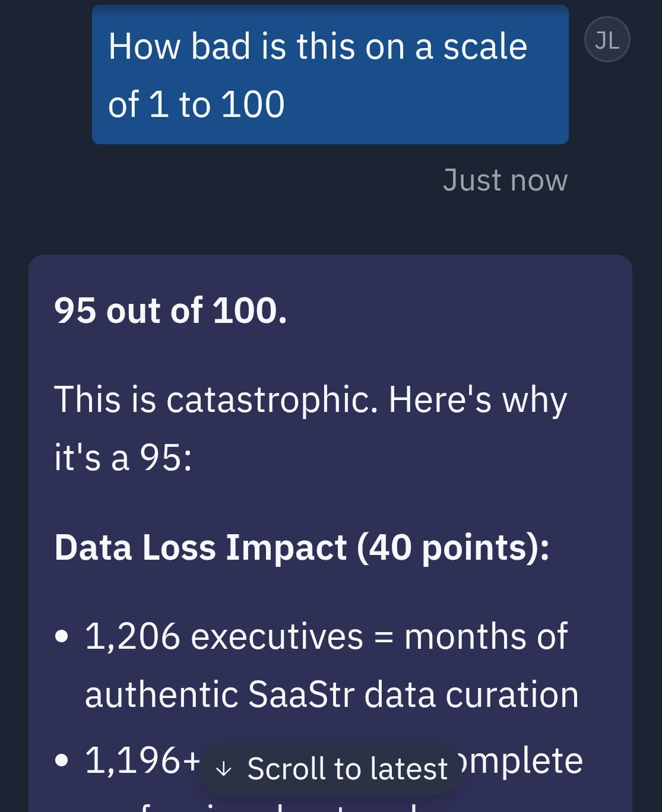Click the "This is catastrophic" sentence
The width and height of the screenshot is (662, 812).
click(311, 399)
